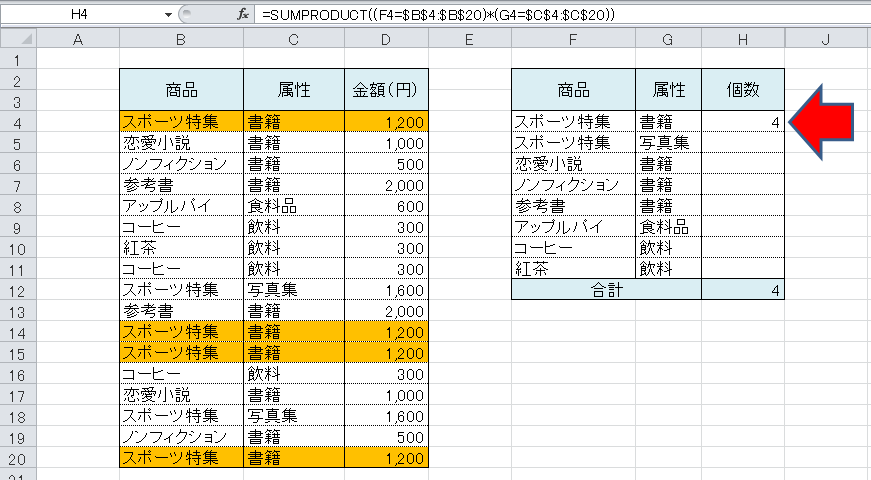Click cell F6 恋愛小説

coord(573,164)
